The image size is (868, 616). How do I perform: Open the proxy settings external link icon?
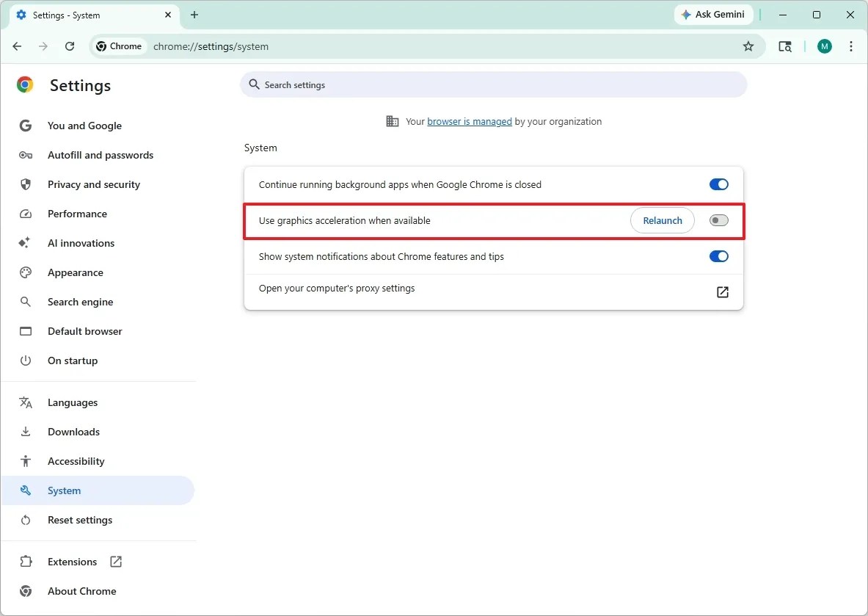(x=723, y=292)
